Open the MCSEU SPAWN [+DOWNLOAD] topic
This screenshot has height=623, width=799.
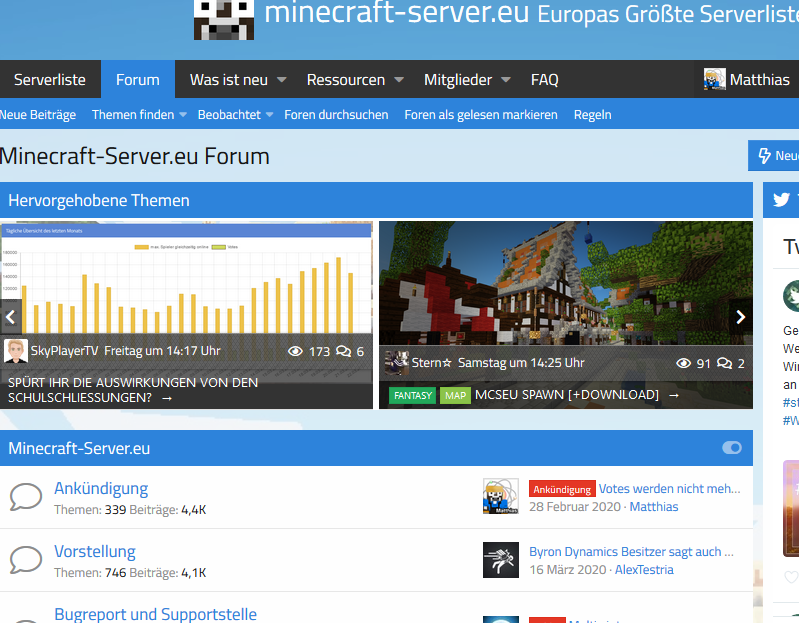tap(567, 395)
